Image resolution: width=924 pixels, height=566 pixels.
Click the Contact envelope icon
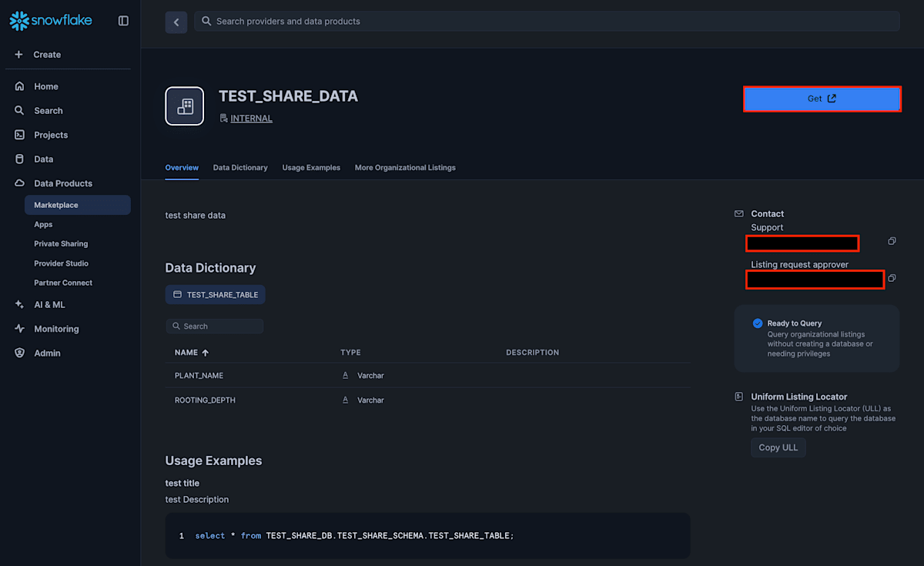[x=739, y=214]
